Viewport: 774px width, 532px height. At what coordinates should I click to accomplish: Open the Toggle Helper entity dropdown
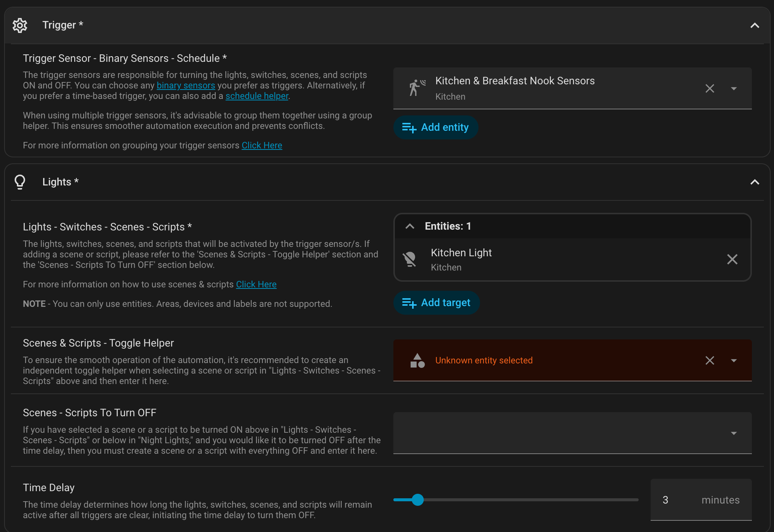point(734,360)
